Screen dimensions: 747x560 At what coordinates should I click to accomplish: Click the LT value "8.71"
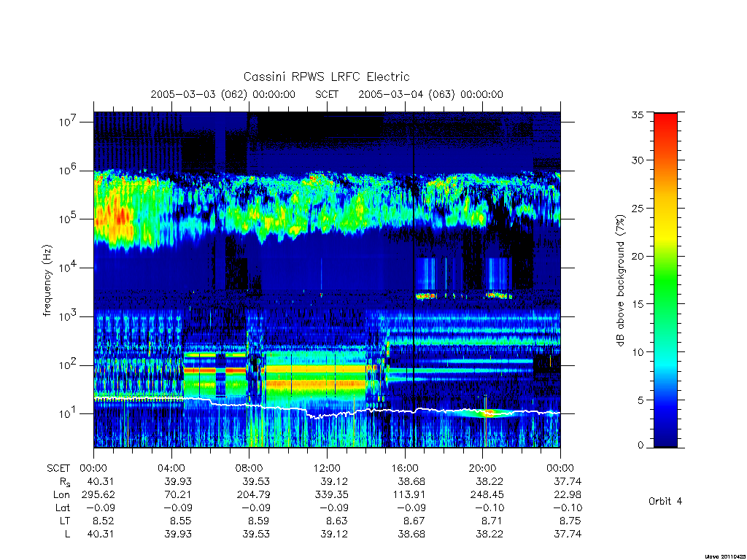click(x=492, y=521)
